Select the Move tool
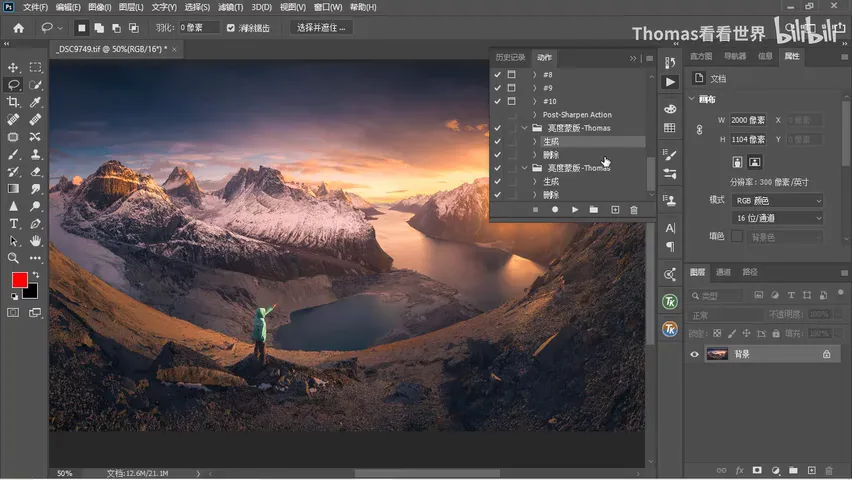The image size is (852, 480). pos(13,67)
